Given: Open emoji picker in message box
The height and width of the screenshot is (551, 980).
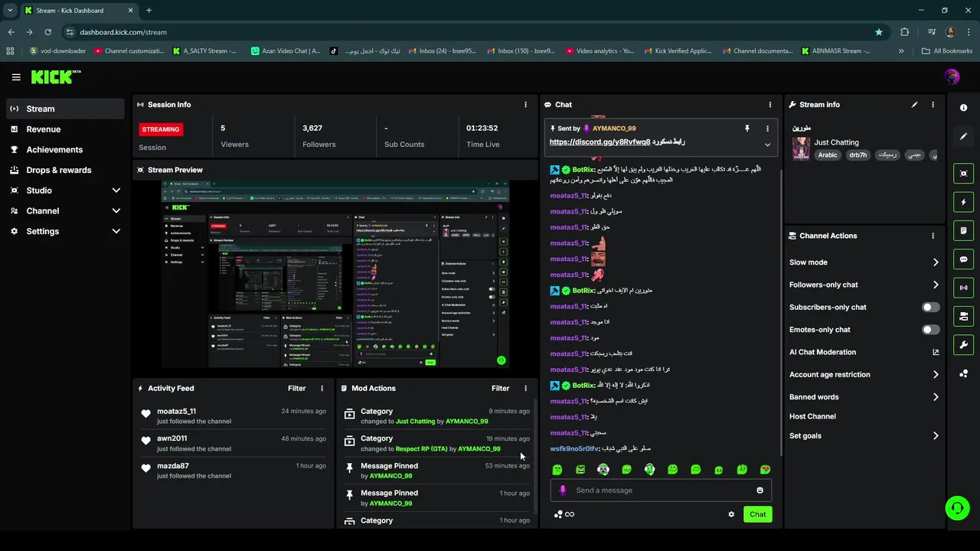Looking at the screenshot, I should pos(759,491).
